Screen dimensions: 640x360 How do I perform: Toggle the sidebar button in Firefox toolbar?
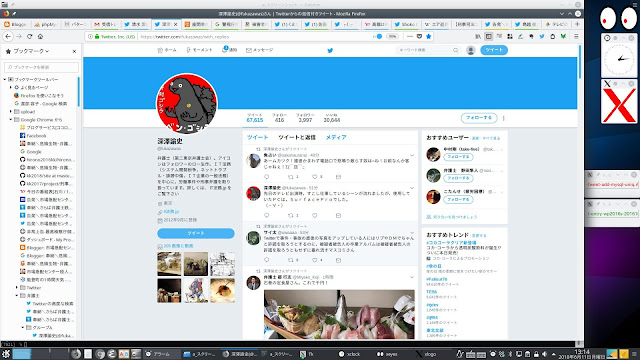489,36
